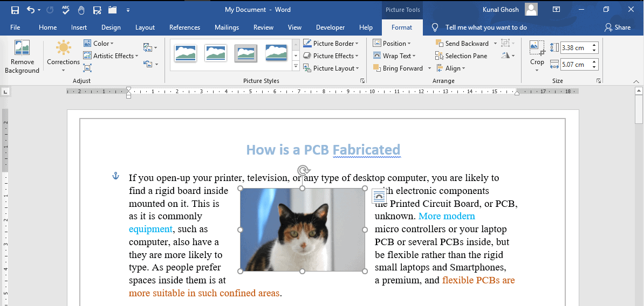Open Selection Pane
Viewport: 644px width, 306px height.
(x=461, y=56)
